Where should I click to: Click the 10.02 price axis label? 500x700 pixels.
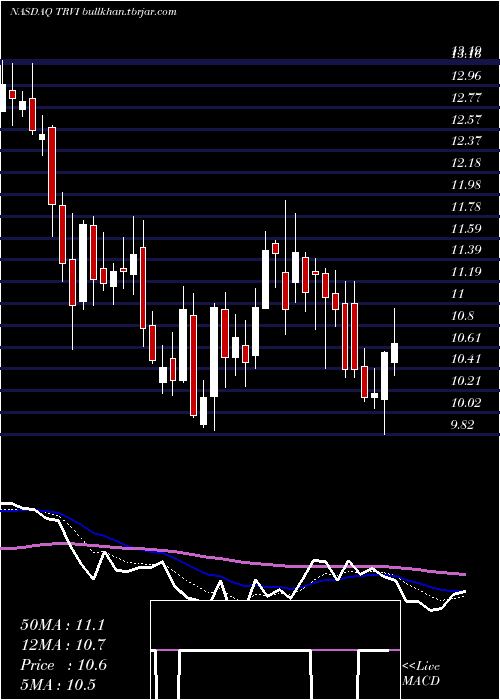tap(466, 403)
